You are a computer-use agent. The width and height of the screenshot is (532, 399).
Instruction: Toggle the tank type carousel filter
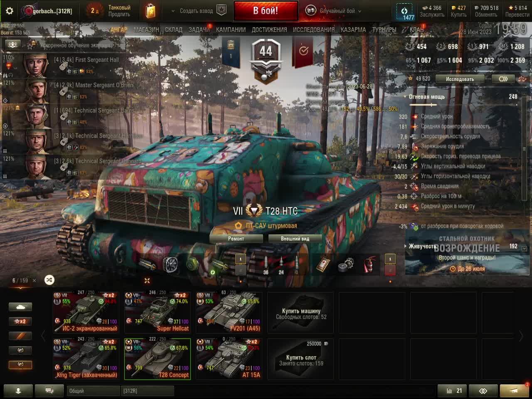point(20,307)
